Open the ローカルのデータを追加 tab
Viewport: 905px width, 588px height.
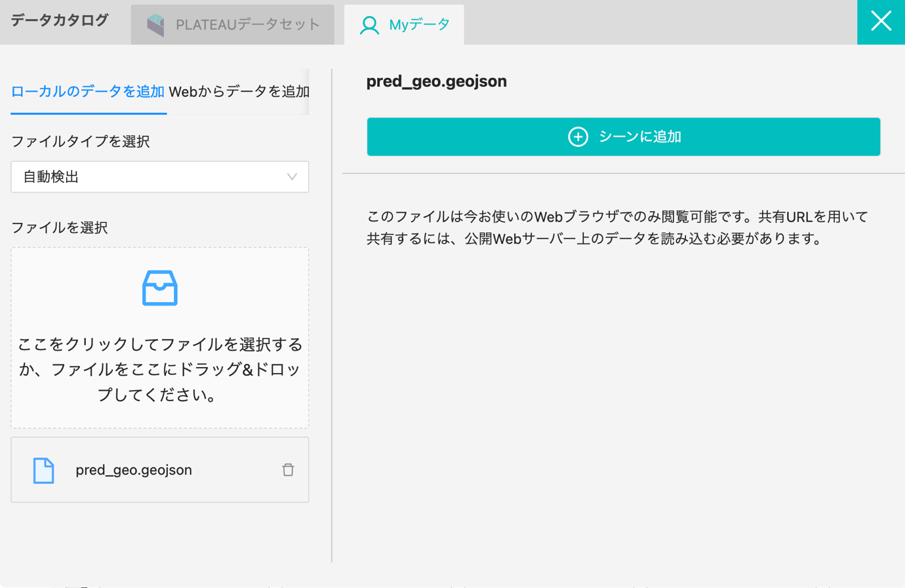88,91
